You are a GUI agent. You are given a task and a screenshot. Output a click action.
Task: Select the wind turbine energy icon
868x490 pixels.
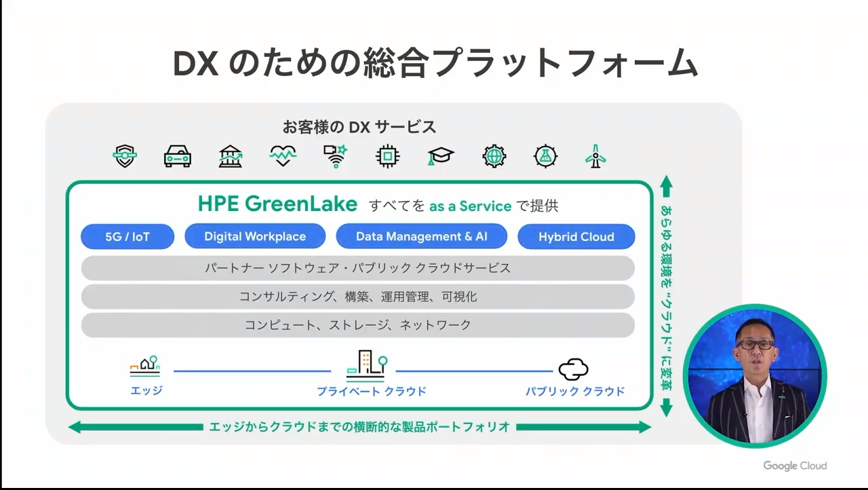(x=595, y=157)
